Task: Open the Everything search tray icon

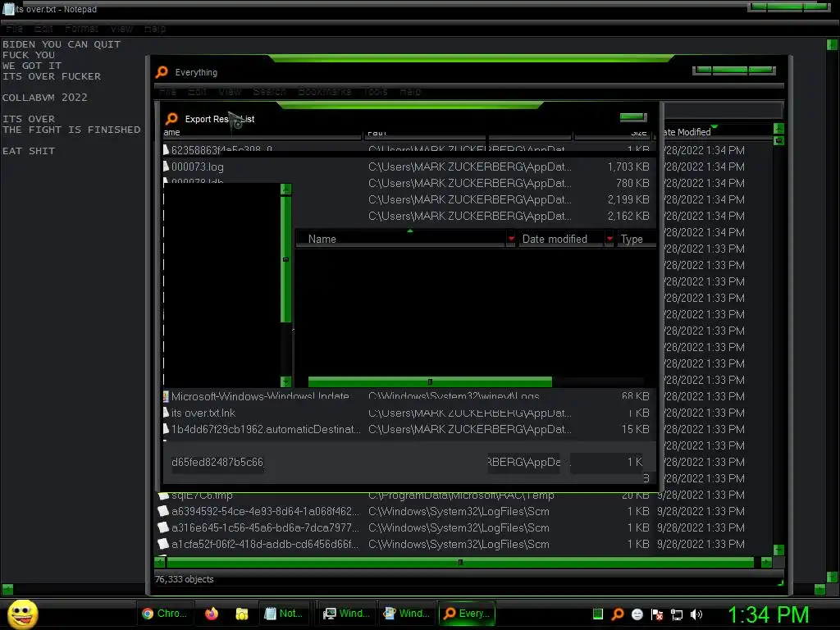Action: point(618,614)
